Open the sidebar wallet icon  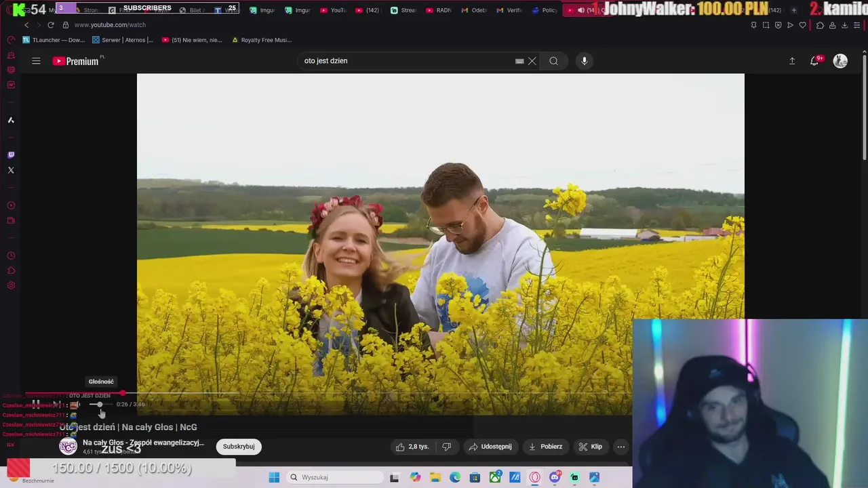coord(11,220)
